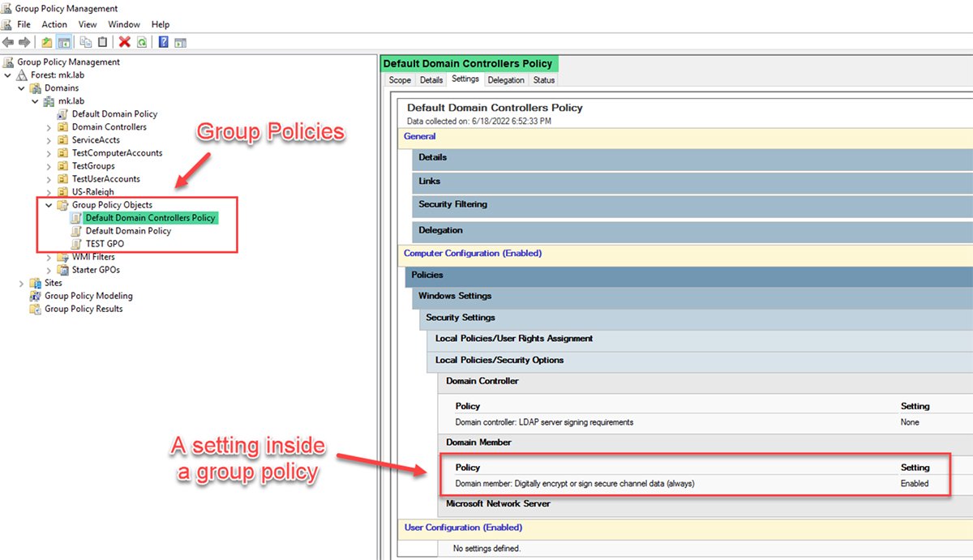This screenshot has height=560, width=973.
Task: Click the export list toolbar icon
Action: pos(180,41)
